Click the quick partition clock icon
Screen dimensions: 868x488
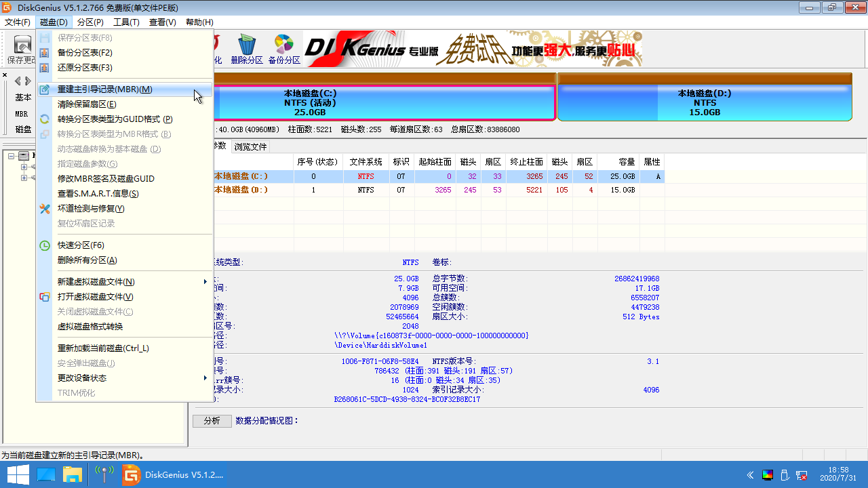(45, 245)
